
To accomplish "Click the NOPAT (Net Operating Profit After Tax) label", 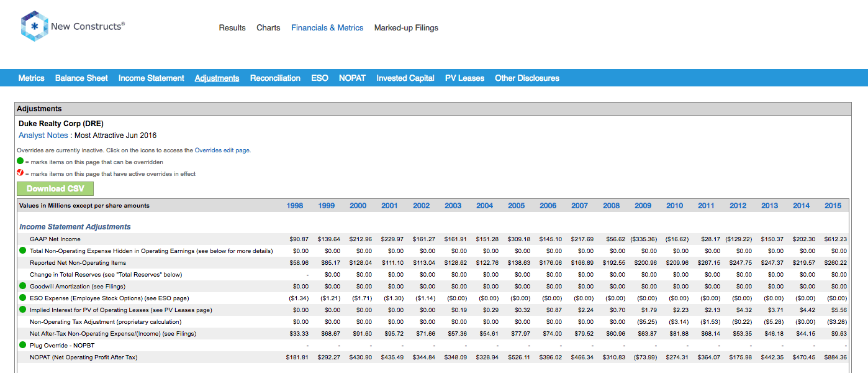I will [x=84, y=357].
